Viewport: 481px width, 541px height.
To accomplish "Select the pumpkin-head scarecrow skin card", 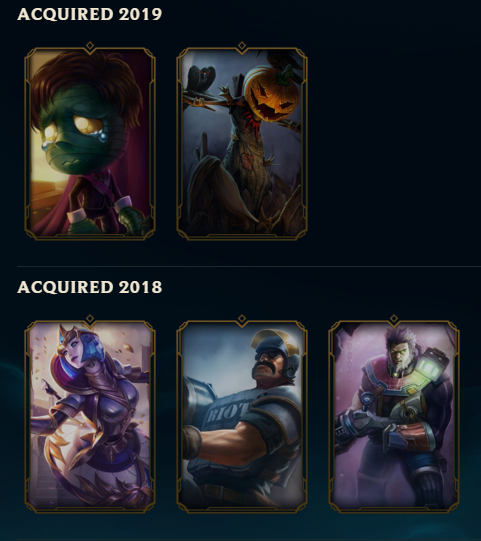I will 242,143.
